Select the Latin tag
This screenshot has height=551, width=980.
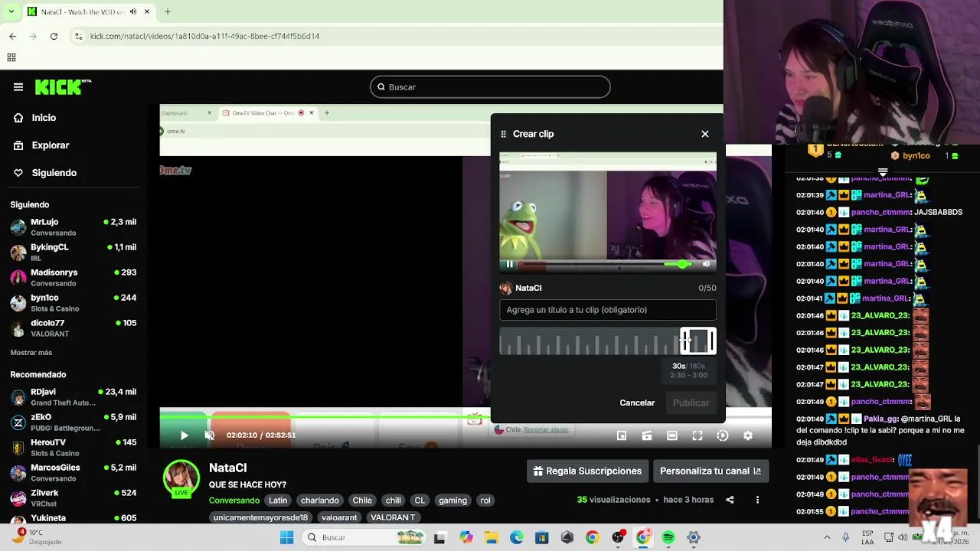tap(278, 500)
